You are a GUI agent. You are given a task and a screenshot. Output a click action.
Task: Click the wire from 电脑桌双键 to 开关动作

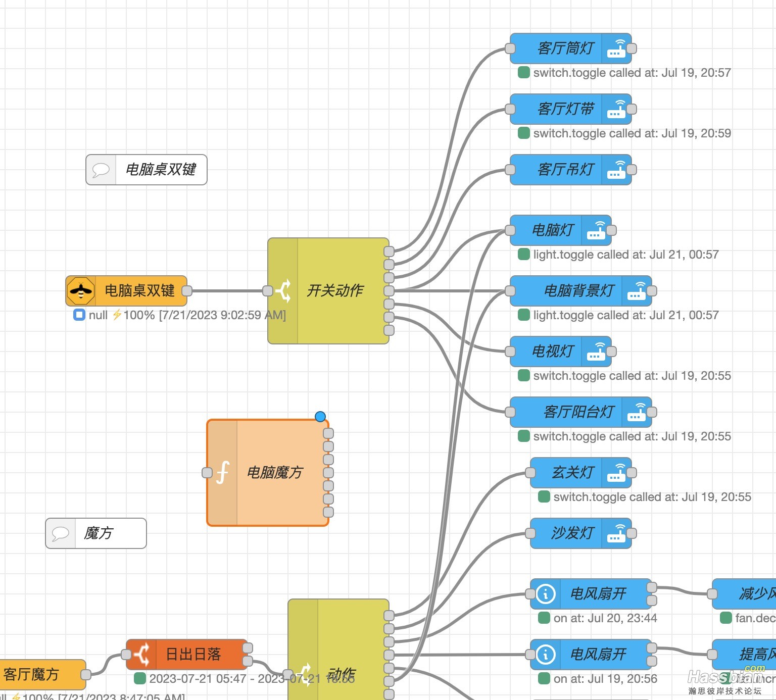pyautogui.click(x=227, y=291)
